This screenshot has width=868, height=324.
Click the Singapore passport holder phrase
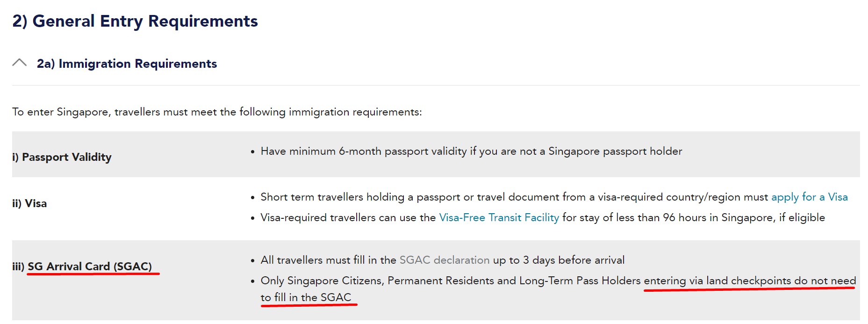tap(615, 151)
